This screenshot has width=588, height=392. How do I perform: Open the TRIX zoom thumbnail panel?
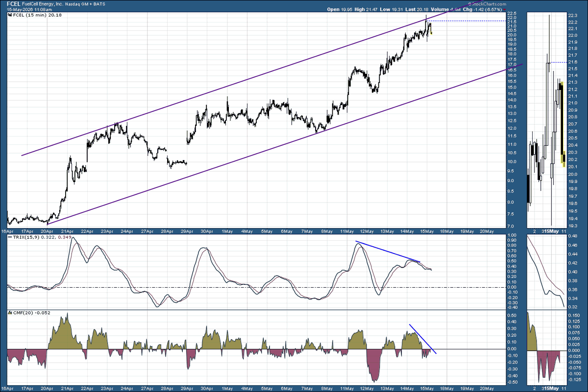546,272
